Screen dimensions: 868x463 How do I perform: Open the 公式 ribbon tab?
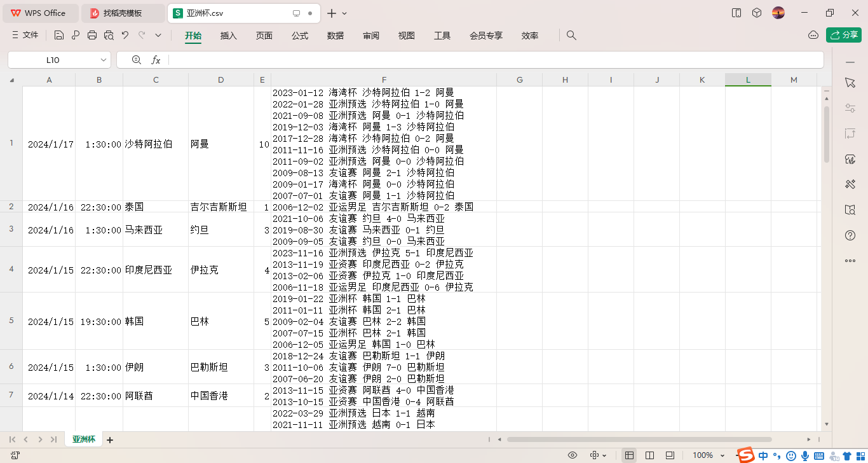(300, 36)
